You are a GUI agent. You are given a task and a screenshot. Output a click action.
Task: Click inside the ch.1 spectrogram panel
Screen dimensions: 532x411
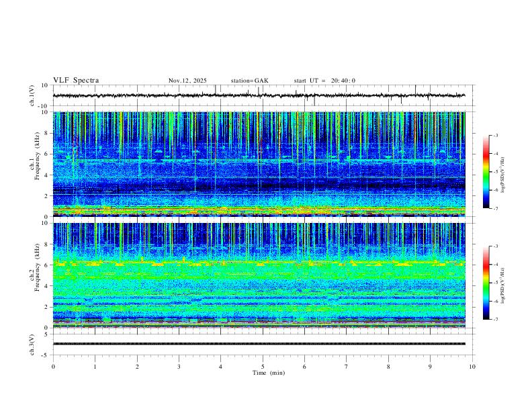(x=259, y=164)
